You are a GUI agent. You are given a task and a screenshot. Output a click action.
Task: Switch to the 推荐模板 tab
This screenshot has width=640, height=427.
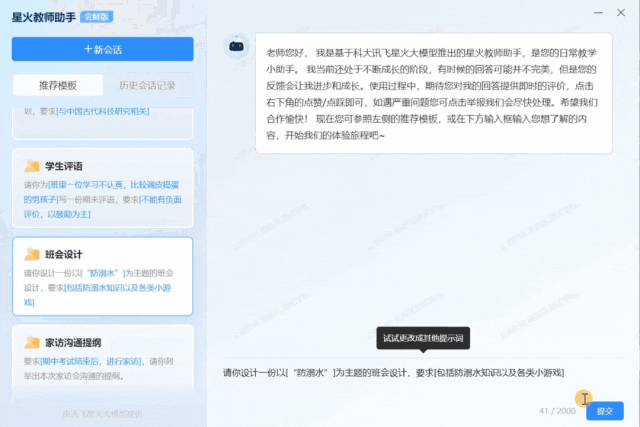click(x=58, y=85)
